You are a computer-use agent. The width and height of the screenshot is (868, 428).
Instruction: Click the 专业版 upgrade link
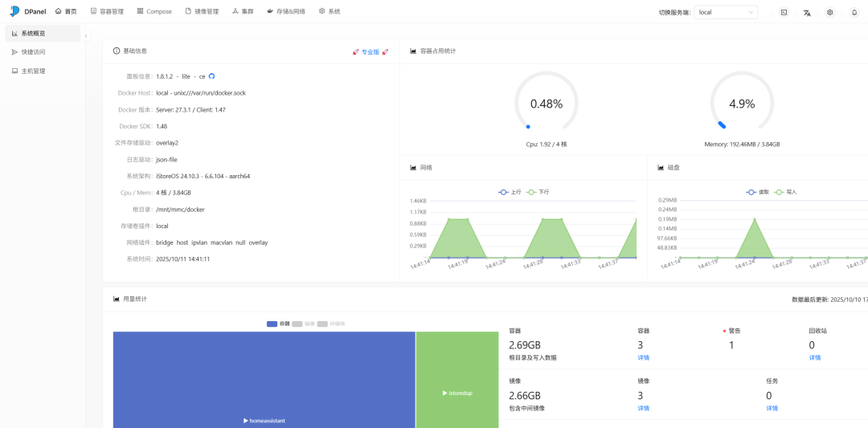370,51
